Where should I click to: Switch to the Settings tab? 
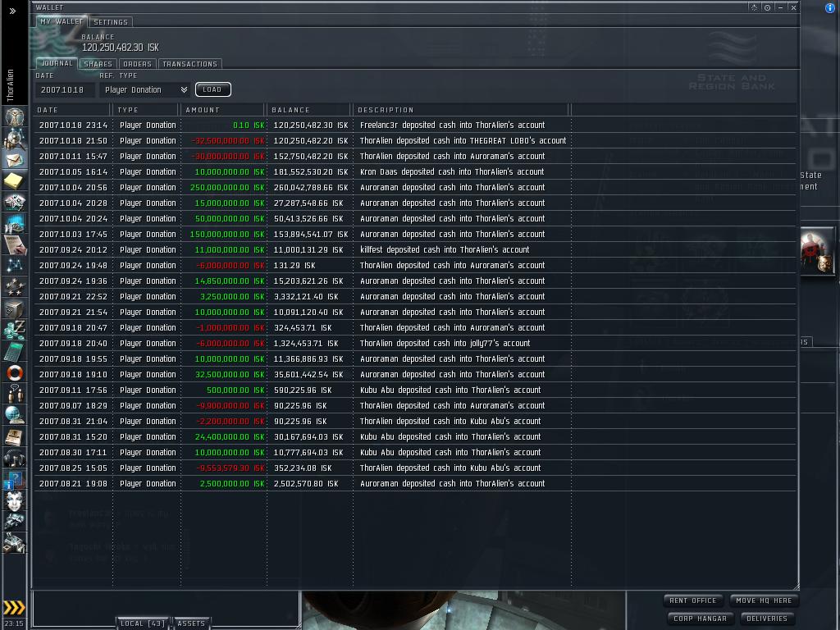[x=111, y=22]
